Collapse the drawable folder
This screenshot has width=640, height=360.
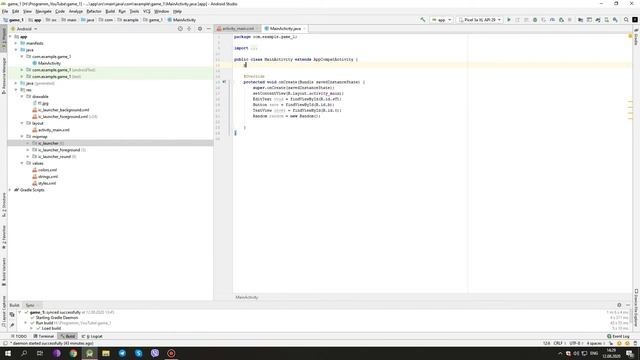coord(22,96)
